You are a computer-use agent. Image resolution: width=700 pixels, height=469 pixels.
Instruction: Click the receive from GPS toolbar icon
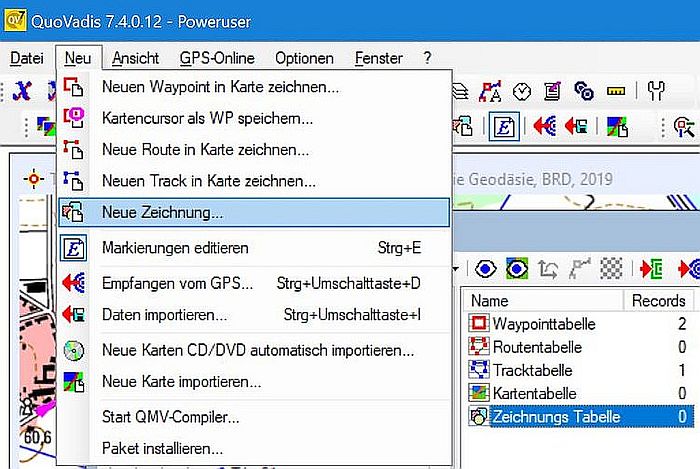(545, 126)
